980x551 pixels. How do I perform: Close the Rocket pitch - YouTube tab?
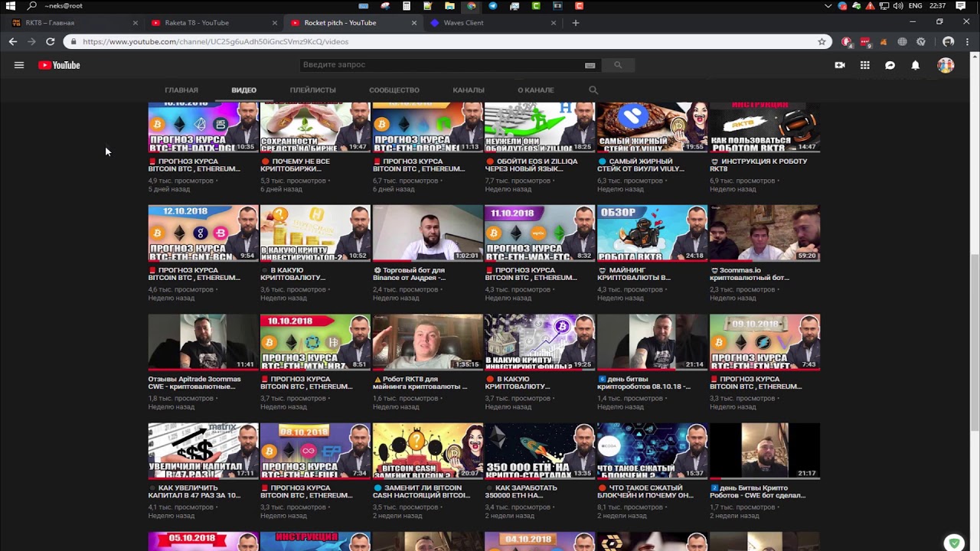coord(414,22)
